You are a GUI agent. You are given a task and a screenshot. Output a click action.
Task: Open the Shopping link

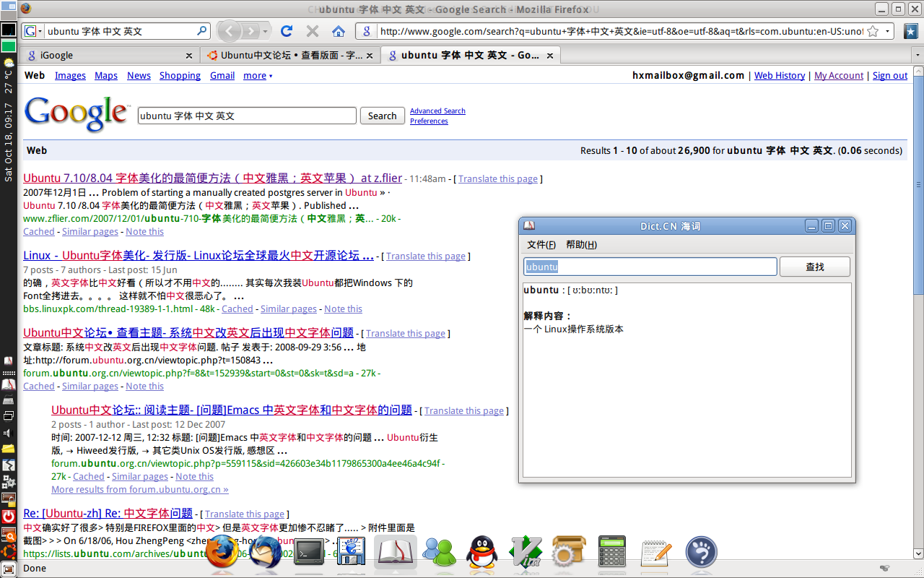click(180, 75)
